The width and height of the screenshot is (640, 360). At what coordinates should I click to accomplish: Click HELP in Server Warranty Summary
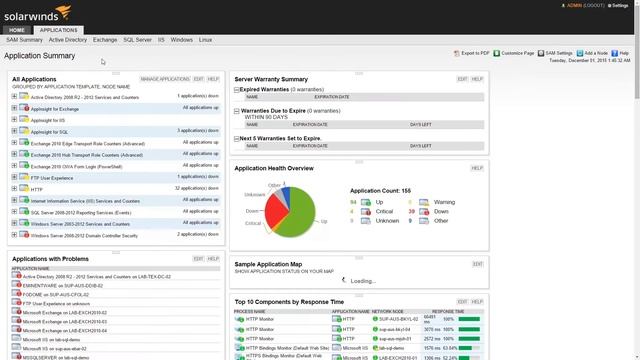(x=477, y=79)
